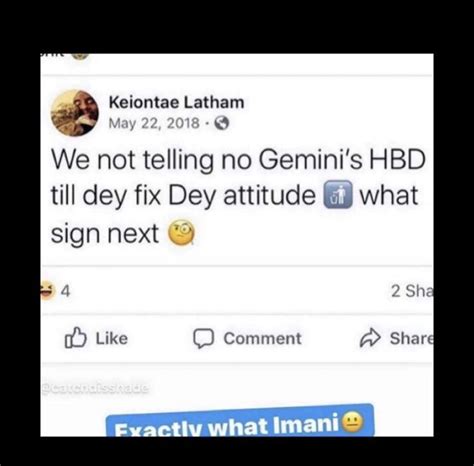This screenshot has height=466, width=474.
Task: Open the May 22, 2018 timestamp
Action: (154, 123)
